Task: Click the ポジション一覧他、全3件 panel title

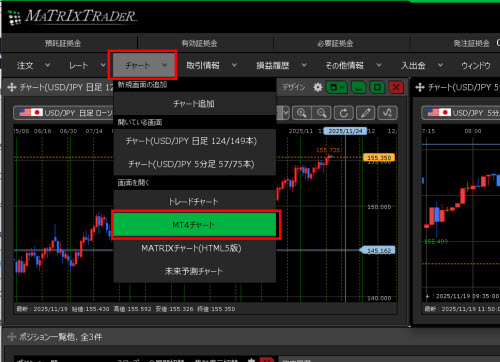Action: tap(61, 337)
